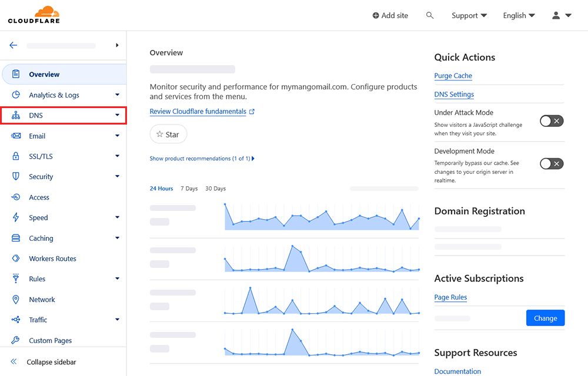Expand the SSL/TLS submenu arrow
Image resolution: width=588 pixels, height=376 pixels.
[118, 156]
